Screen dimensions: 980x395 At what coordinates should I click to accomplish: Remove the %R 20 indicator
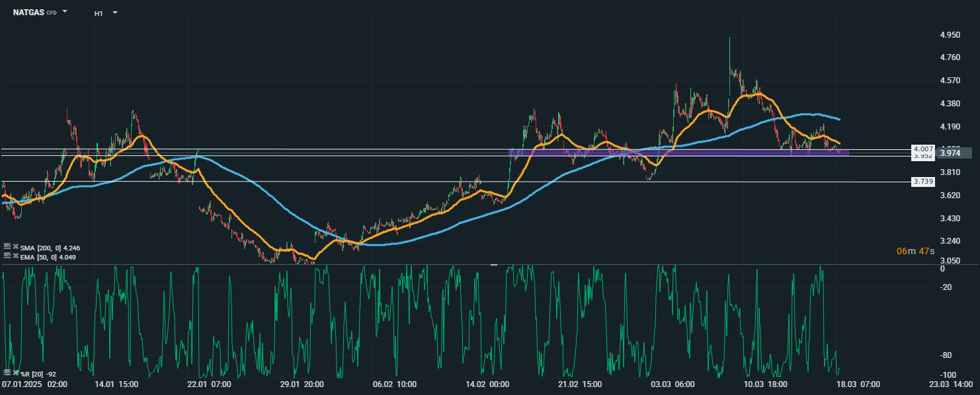tap(15, 373)
